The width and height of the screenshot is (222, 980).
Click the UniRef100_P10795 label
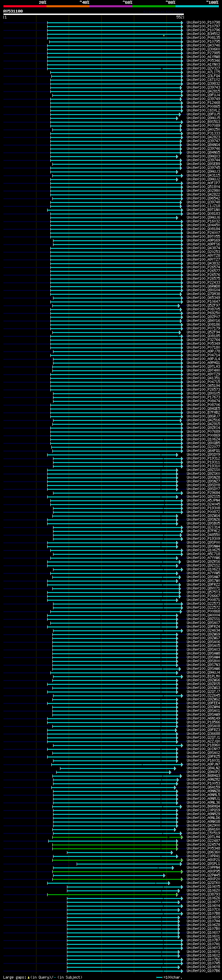click(x=203, y=41)
